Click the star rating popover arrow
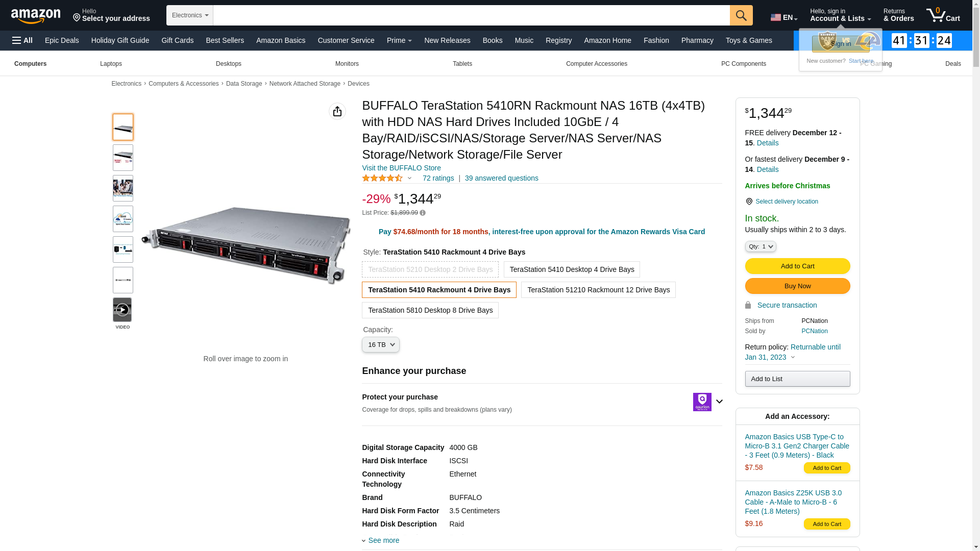This screenshot has height=551, width=980. click(x=409, y=178)
